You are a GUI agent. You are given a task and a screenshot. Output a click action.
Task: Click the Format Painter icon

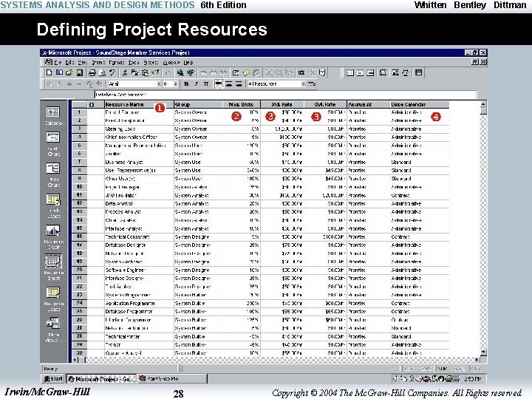point(155,72)
